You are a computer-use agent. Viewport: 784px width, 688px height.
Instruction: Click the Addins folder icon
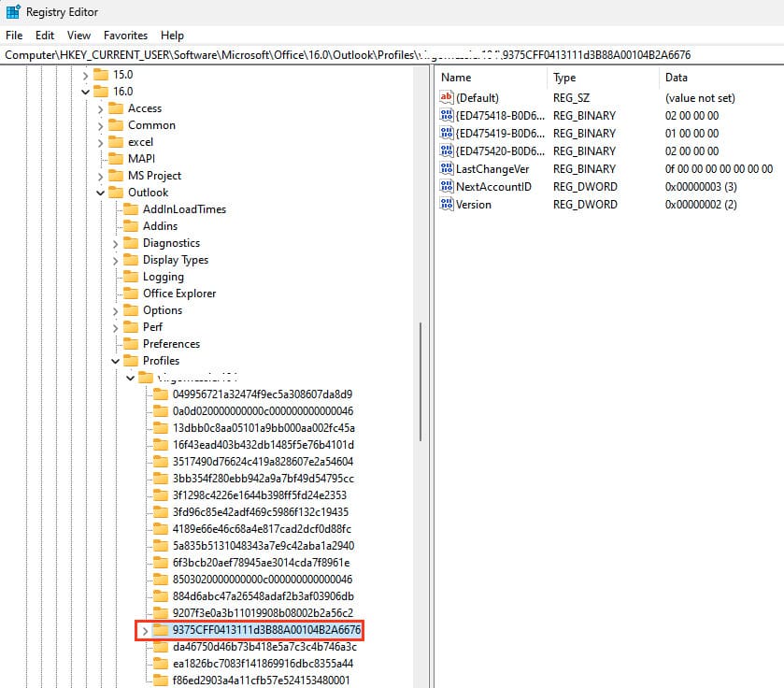point(131,226)
